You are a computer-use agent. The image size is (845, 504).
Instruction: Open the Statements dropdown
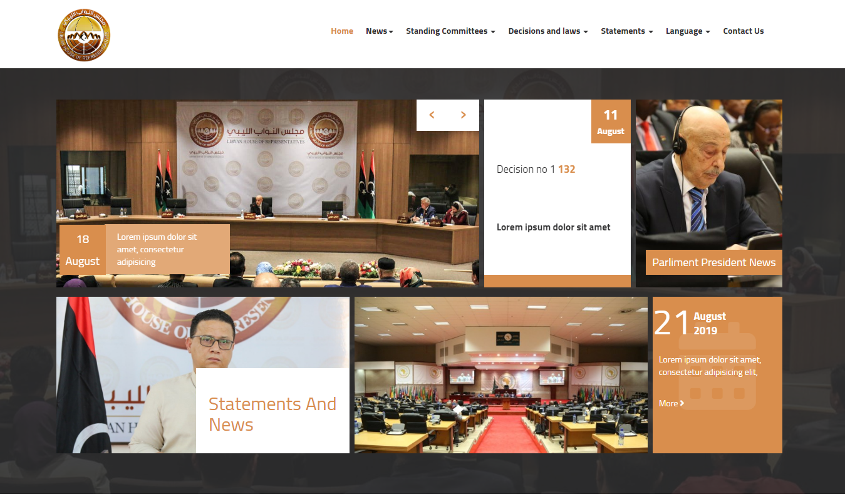(626, 31)
